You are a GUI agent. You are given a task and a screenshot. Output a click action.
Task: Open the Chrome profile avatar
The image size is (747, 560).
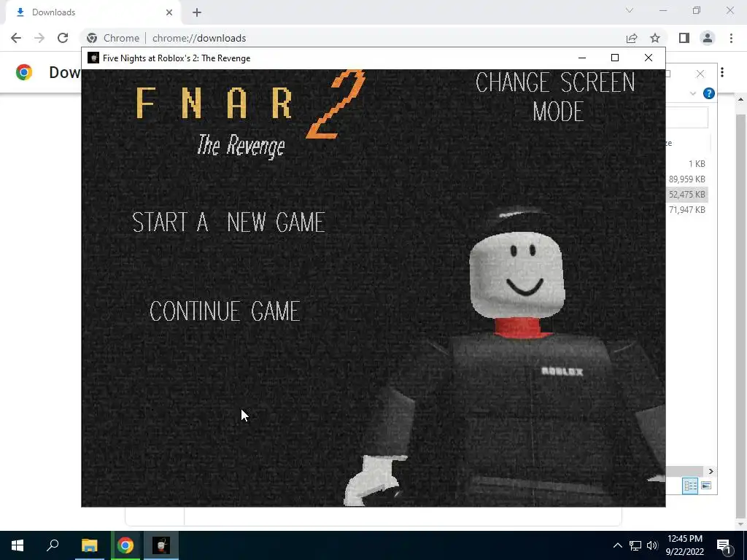(708, 38)
